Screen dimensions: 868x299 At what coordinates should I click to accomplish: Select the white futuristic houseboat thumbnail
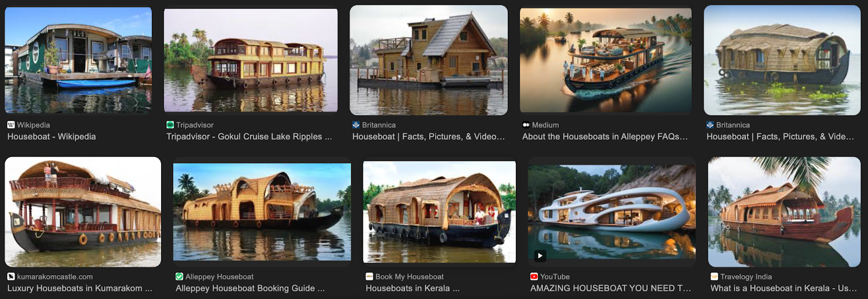pyautogui.click(x=611, y=212)
